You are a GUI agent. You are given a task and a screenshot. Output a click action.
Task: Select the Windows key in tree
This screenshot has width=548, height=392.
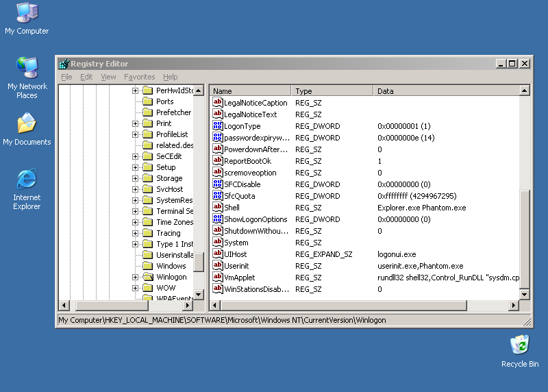pos(171,266)
